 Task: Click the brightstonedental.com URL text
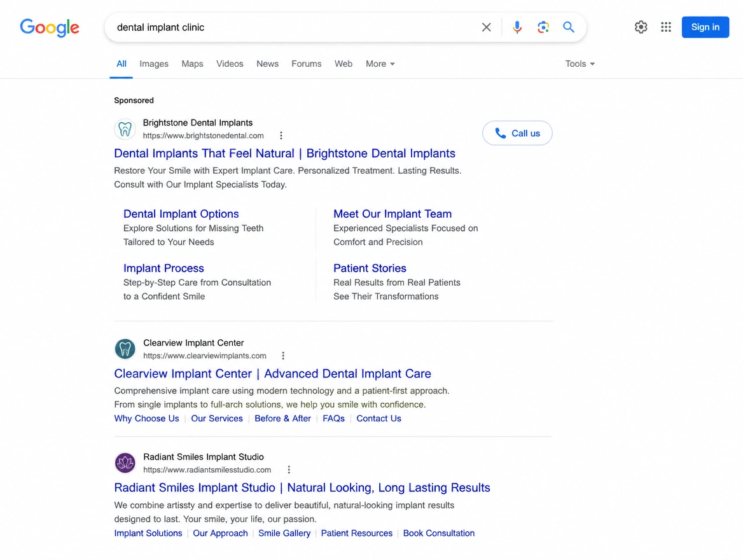[204, 136]
